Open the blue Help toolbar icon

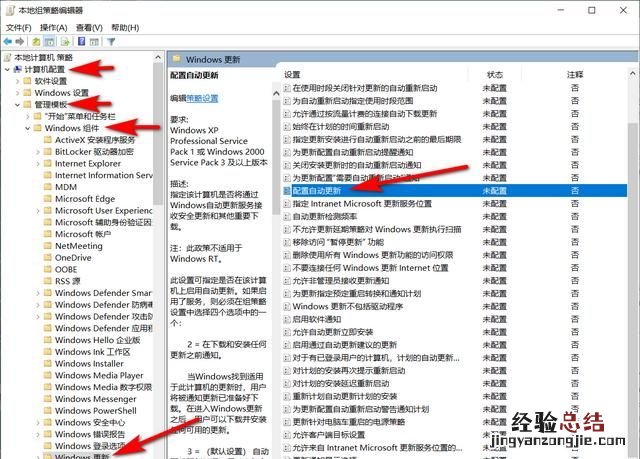click(82, 42)
